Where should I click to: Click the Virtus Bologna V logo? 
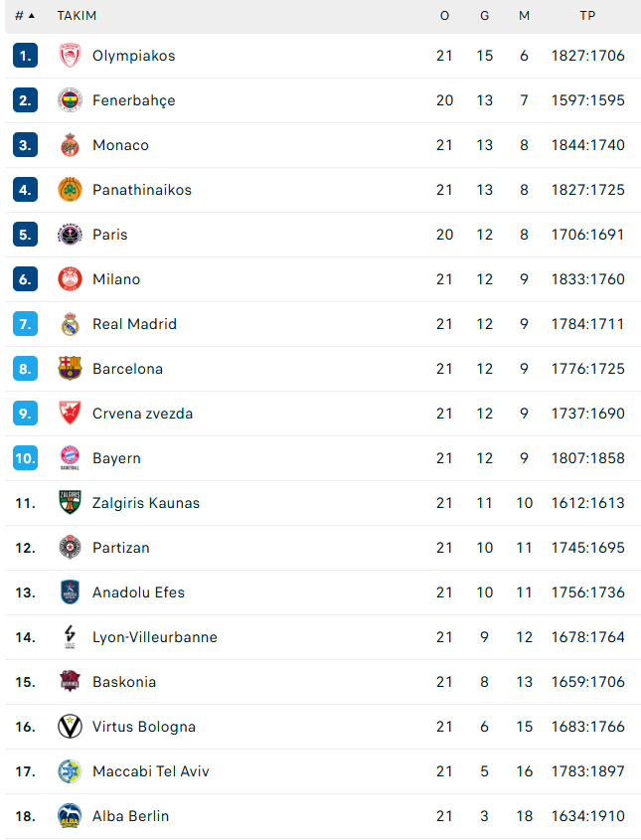pyautogui.click(x=70, y=727)
